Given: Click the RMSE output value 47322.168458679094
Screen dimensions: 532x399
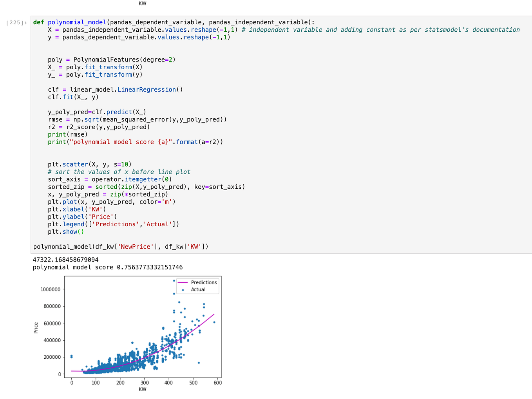Looking at the screenshot, I should click(65, 259).
